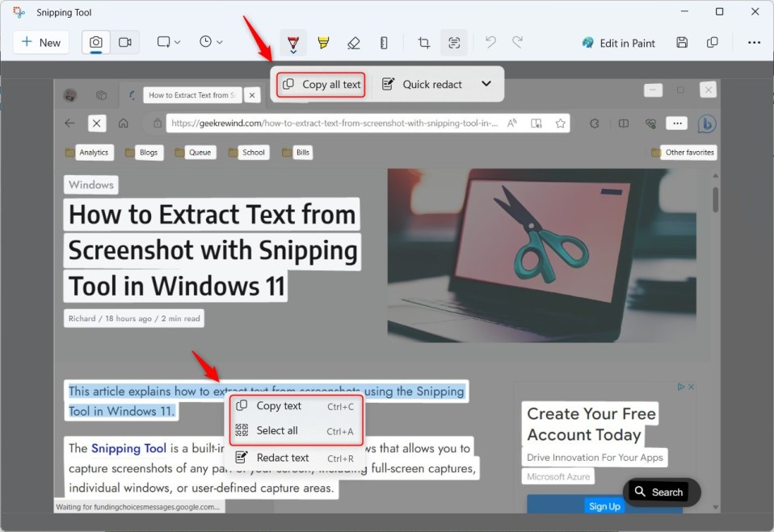Click the browser back arrow in the snip

click(x=69, y=124)
